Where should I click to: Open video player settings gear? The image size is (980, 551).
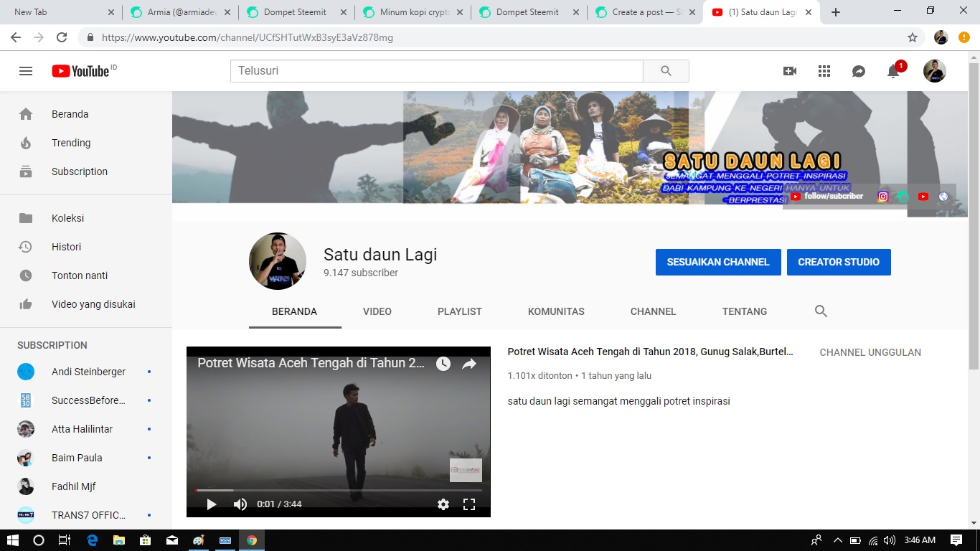pos(443,504)
